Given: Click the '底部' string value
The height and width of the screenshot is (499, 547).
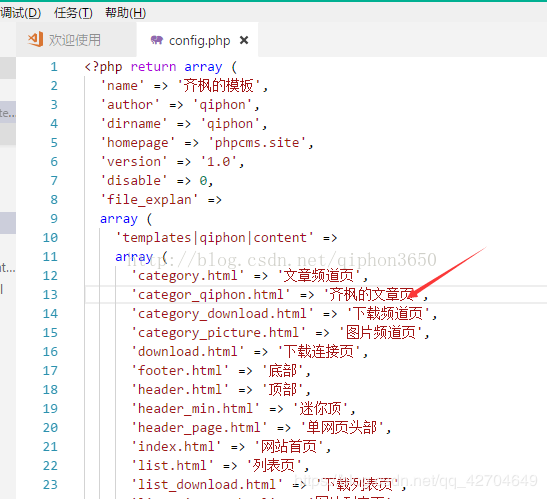Looking at the screenshot, I should pyautogui.click(x=283, y=371).
